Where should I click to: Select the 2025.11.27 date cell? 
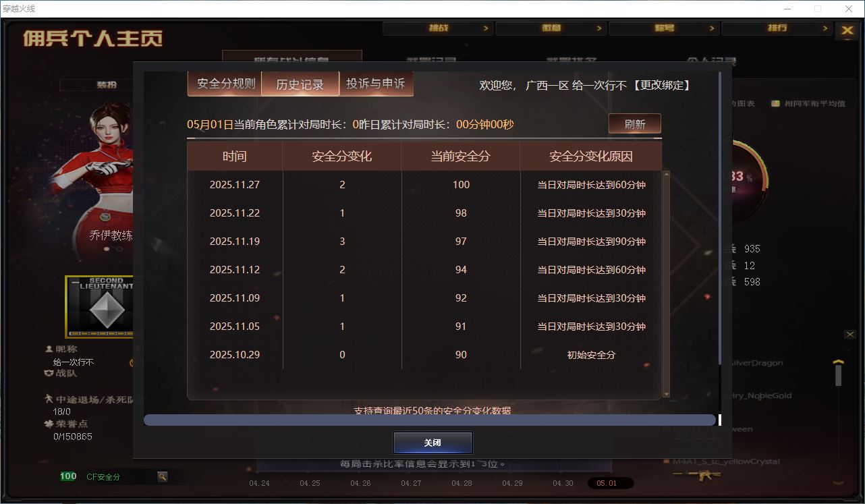[x=235, y=185]
